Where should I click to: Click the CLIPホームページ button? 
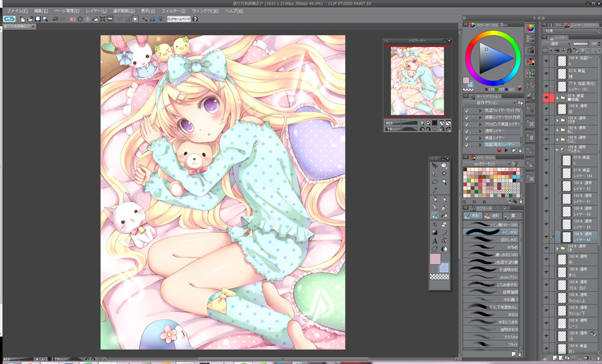tap(179, 19)
